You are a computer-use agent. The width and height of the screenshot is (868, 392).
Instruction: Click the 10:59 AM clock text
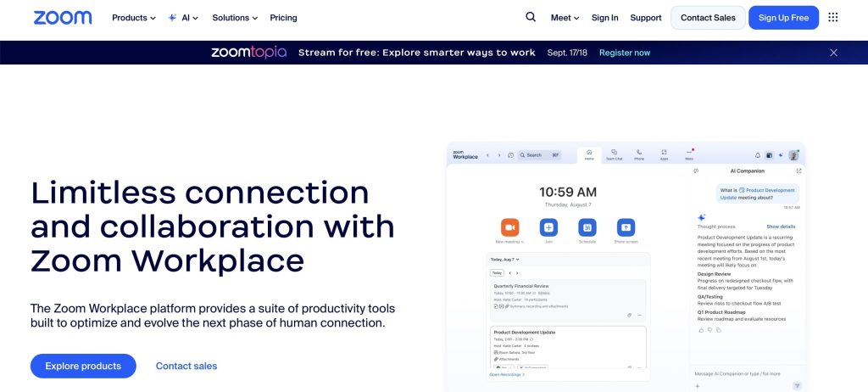click(x=568, y=192)
